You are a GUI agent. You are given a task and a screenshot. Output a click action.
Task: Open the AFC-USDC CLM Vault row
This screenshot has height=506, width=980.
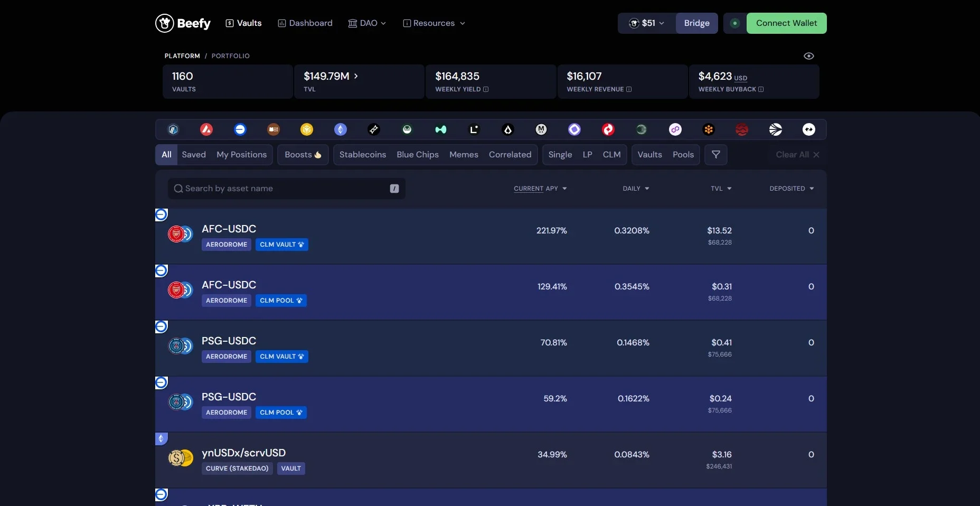491,236
